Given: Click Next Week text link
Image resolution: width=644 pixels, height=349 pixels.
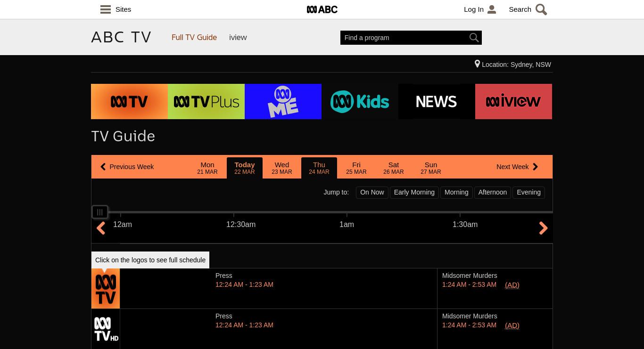Looking at the screenshot, I should point(512,167).
